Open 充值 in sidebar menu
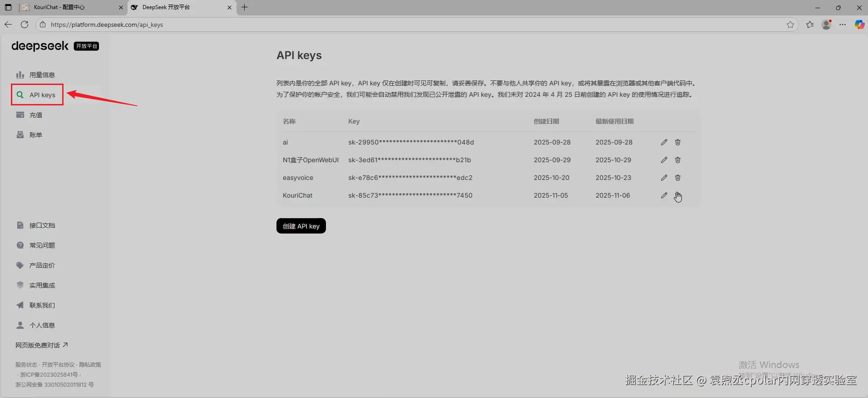Image resolution: width=868 pixels, height=398 pixels. pyautogui.click(x=36, y=115)
